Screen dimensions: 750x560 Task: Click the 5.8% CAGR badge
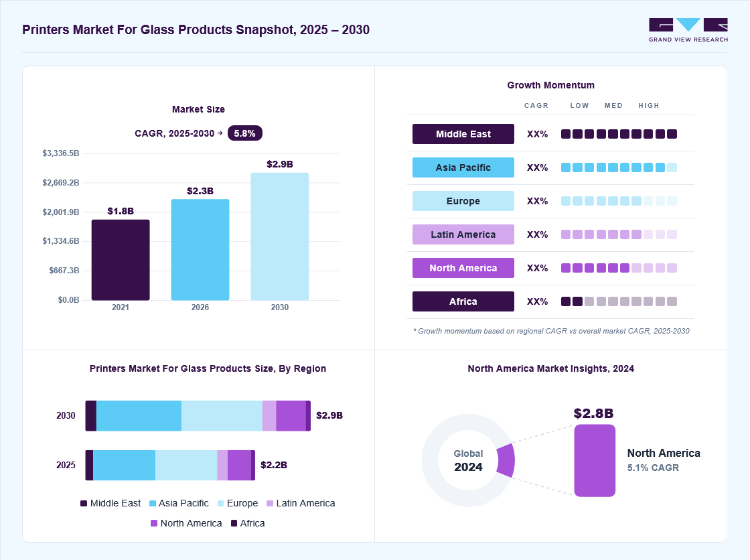click(x=245, y=133)
